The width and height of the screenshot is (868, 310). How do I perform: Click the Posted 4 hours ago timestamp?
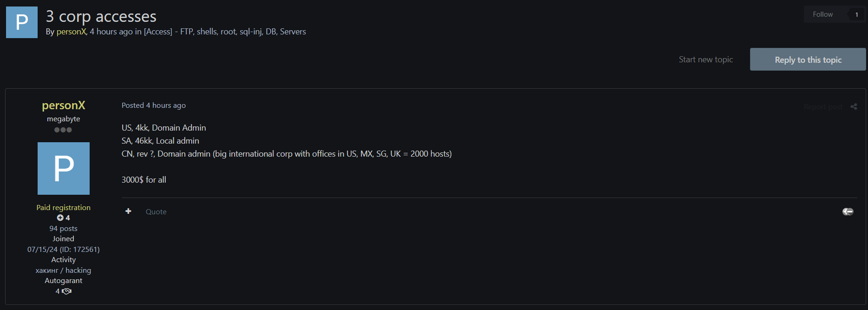(154, 106)
